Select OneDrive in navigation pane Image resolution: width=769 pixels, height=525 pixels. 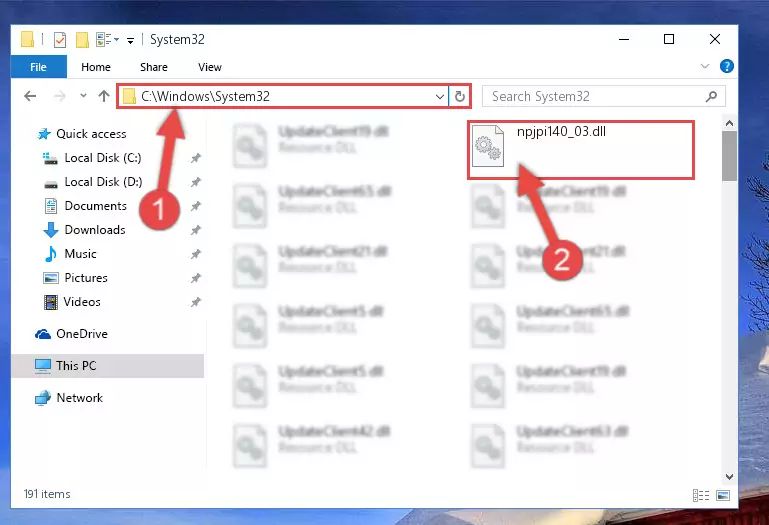(x=82, y=334)
